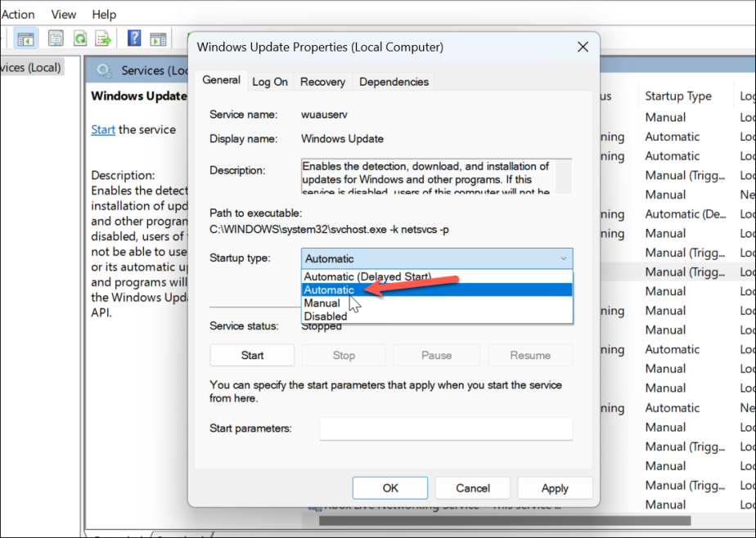Click the Export List toolbar icon
Screen dimensions: 756x538
tap(103, 38)
